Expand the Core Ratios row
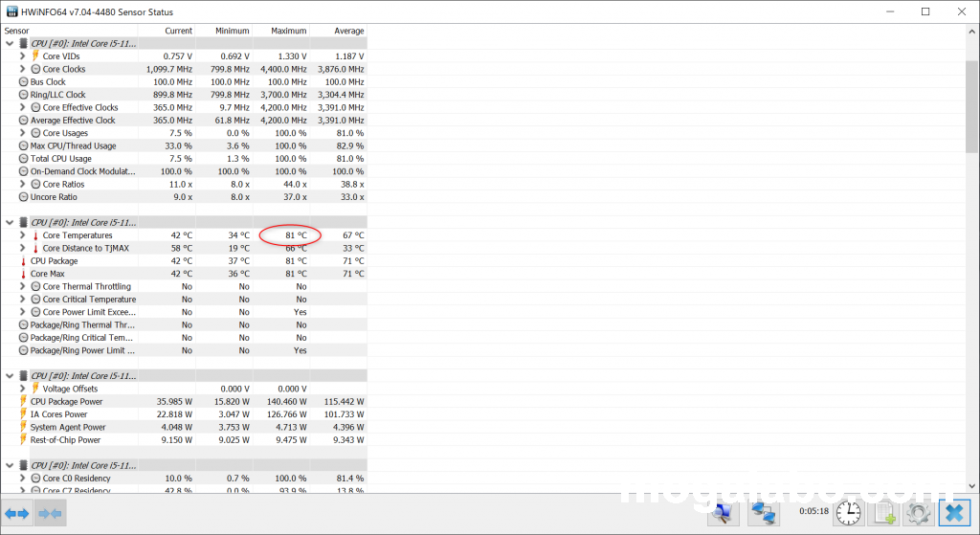Image resolution: width=980 pixels, height=535 pixels. click(23, 185)
